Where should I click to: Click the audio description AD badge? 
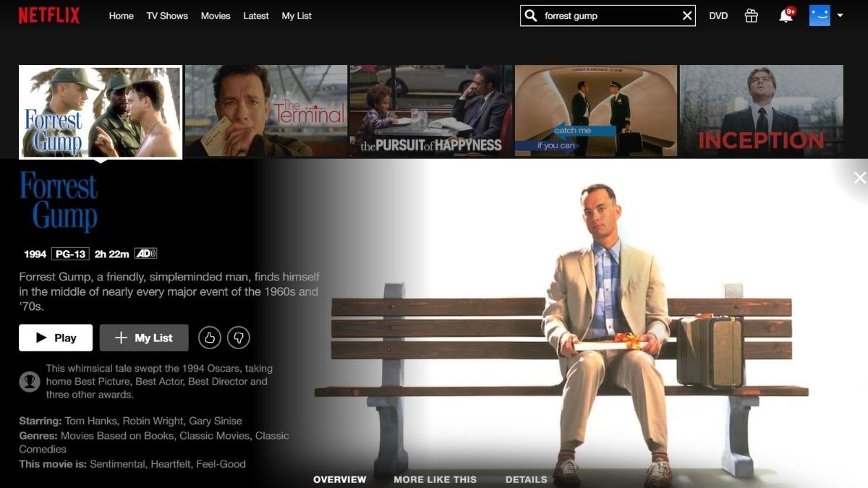(145, 254)
